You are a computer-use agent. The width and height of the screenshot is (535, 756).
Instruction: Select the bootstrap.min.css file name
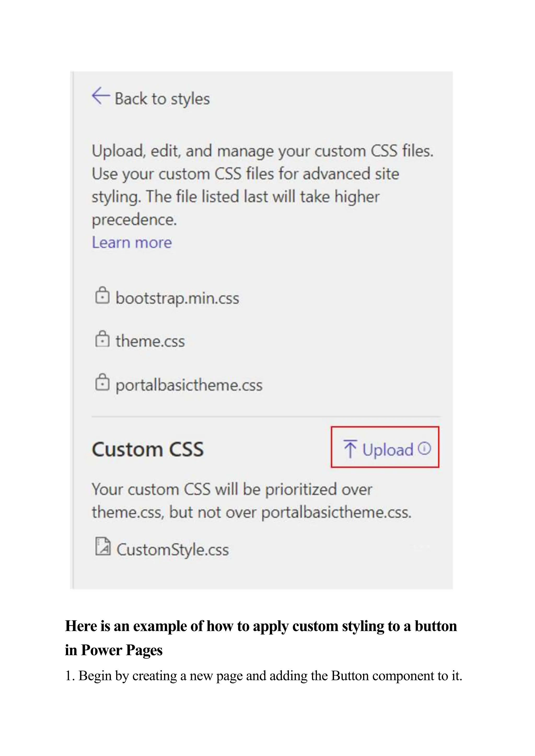pyautogui.click(x=177, y=298)
